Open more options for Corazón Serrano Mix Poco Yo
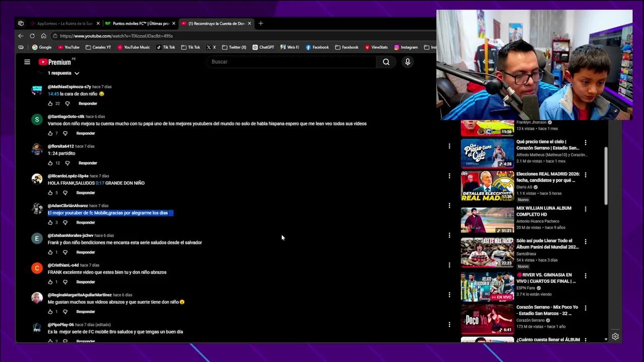The image size is (644, 362). [586, 308]
